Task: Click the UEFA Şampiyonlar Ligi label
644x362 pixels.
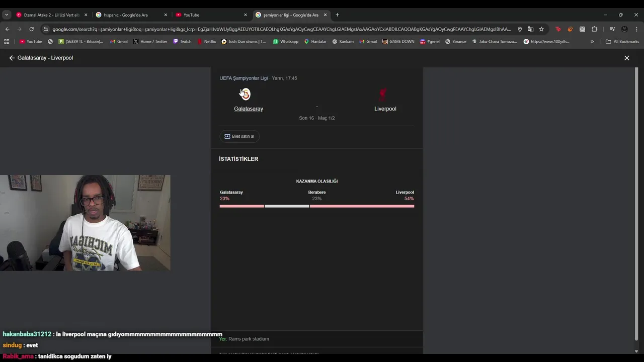Action: point(244,78)
